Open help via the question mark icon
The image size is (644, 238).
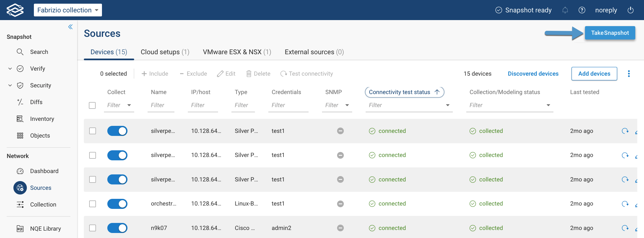point(582,10)
